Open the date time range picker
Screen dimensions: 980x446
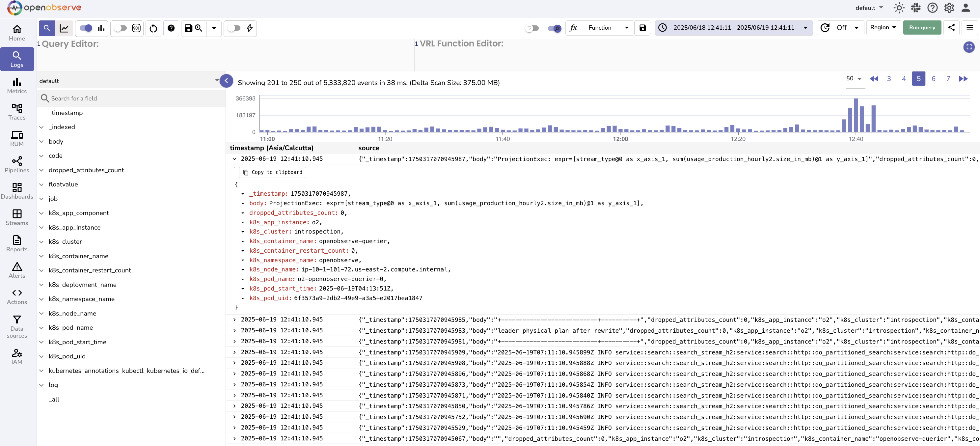733,27
